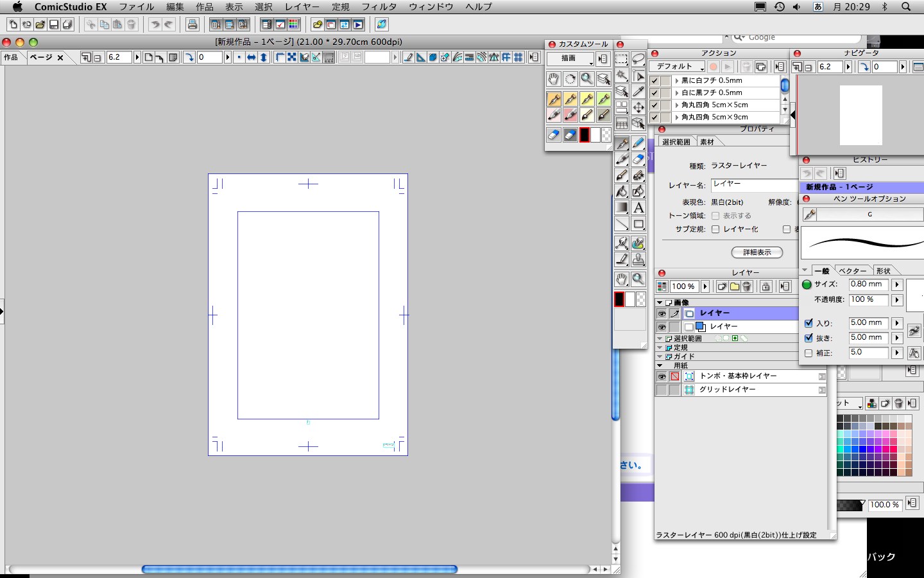Hide the トンボ・基本枠レイヤー via eye icon
Viewport: 924px width, 578px height.
tap(662, 376)
